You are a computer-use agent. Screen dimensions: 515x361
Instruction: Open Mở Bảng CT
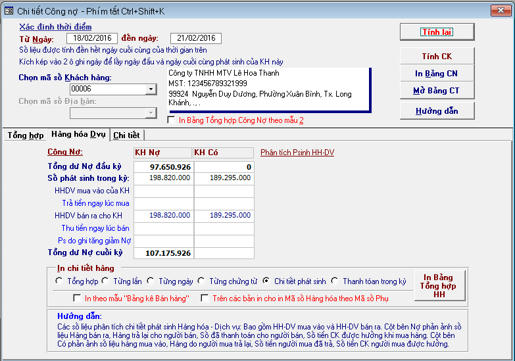click(437, 91)
